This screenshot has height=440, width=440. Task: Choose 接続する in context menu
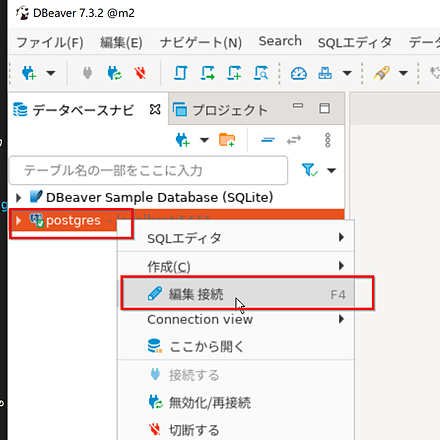pyautogui.click(x=236, y=375)
